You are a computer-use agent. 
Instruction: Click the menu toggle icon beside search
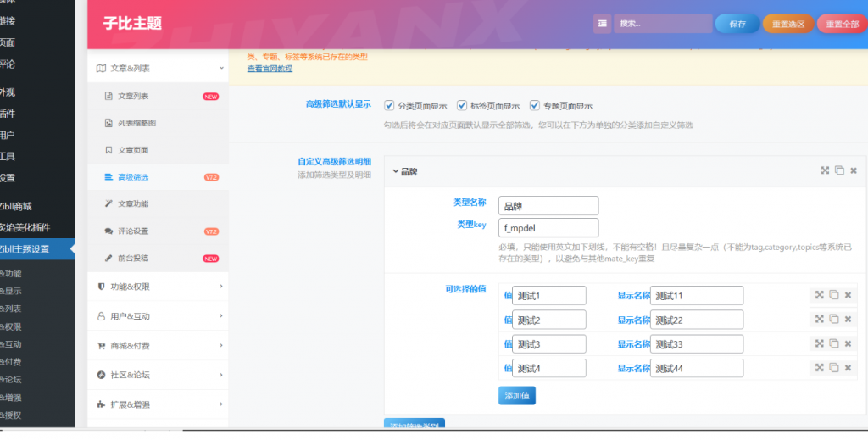[603, 24]
